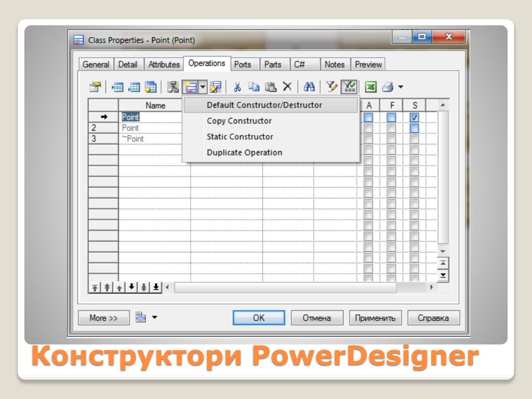Delete the selected row with the X icon
Viewport: 532px width, 399px height.
coord(287,87)
